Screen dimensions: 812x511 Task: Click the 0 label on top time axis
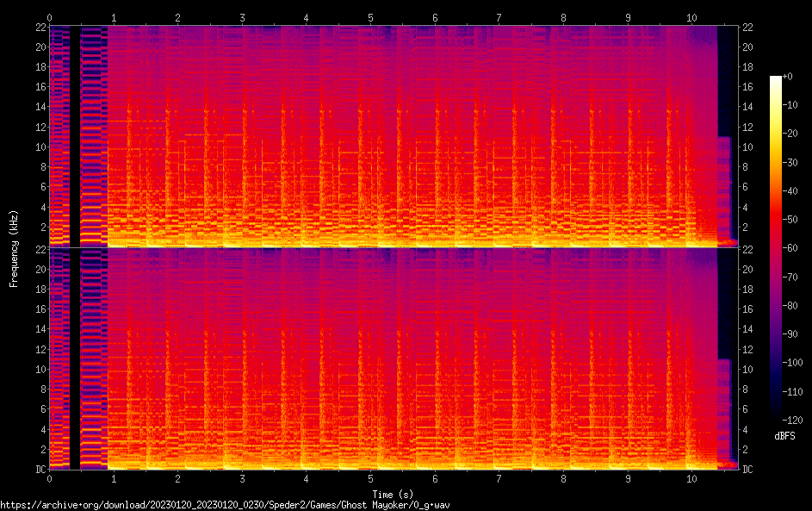tap(50, 17)
